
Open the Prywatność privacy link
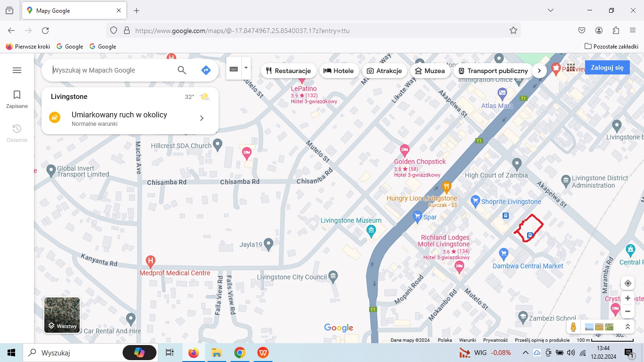click(495, 340)
